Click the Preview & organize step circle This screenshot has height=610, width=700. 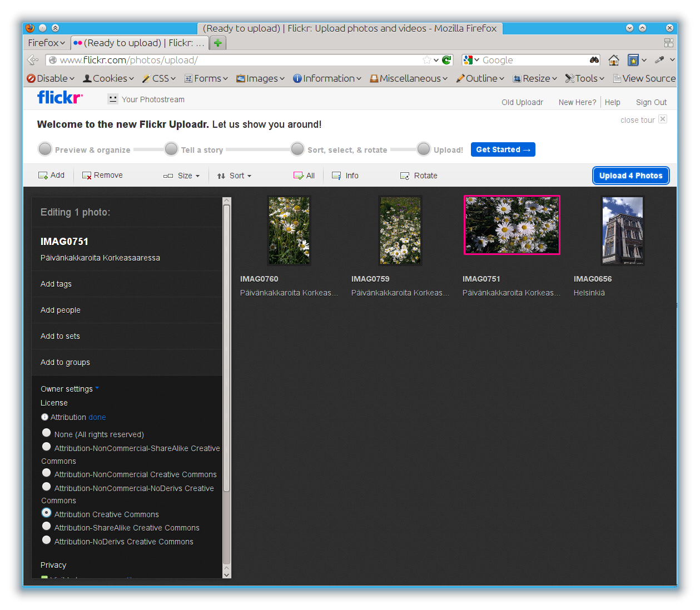pyautogui.click(x=45, y=149)
